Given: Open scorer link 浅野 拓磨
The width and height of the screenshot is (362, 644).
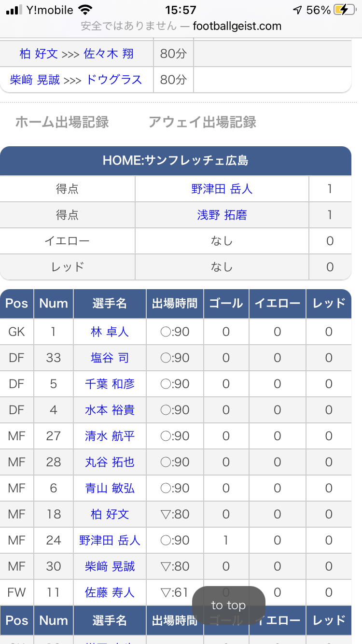Looking at the screenshot, I should pos(222,215).
